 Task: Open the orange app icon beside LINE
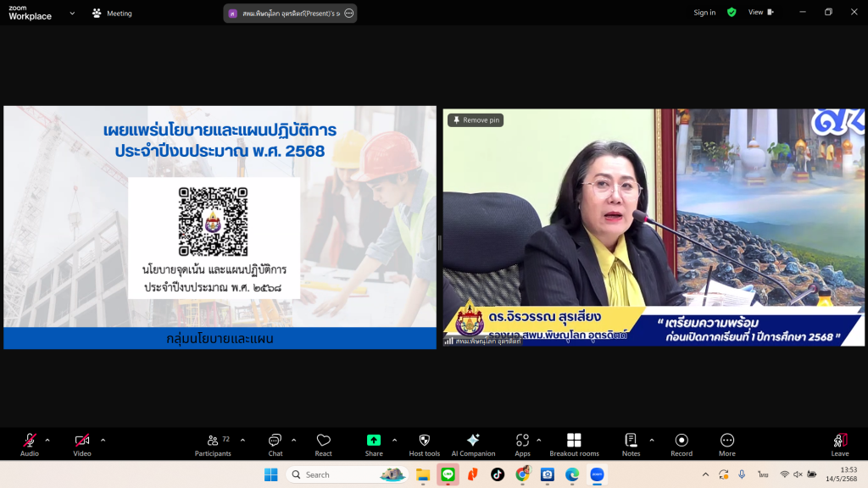(473, 474)
